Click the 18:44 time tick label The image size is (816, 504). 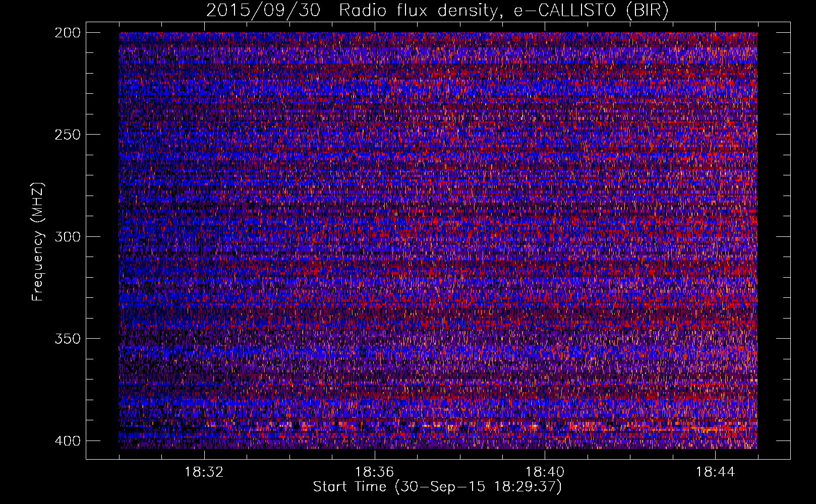click(715, 472)
